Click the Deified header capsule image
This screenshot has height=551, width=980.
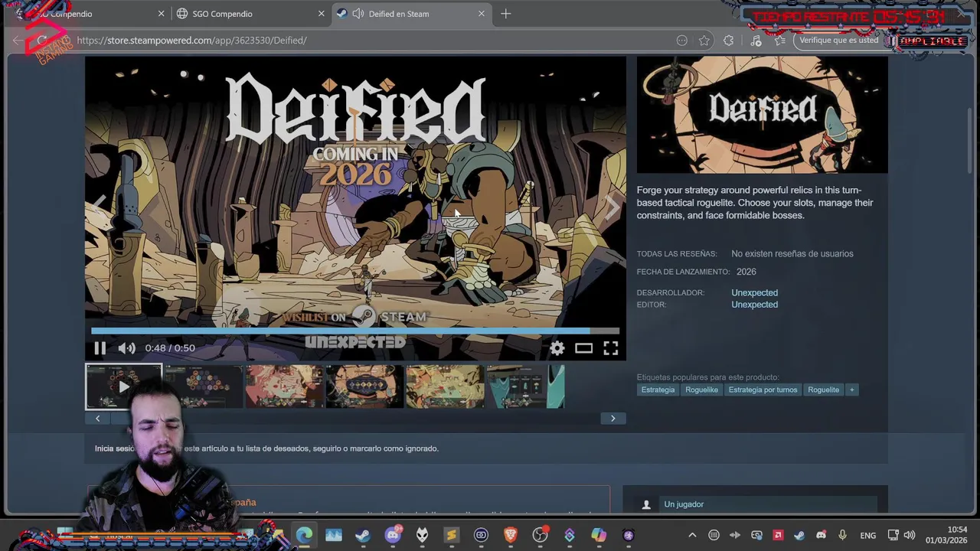763,115
